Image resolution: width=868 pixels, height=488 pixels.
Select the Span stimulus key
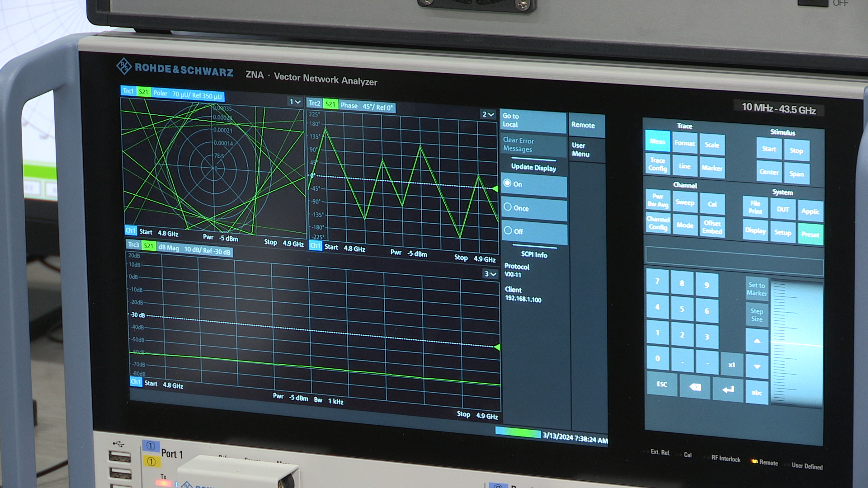point(797,174)
